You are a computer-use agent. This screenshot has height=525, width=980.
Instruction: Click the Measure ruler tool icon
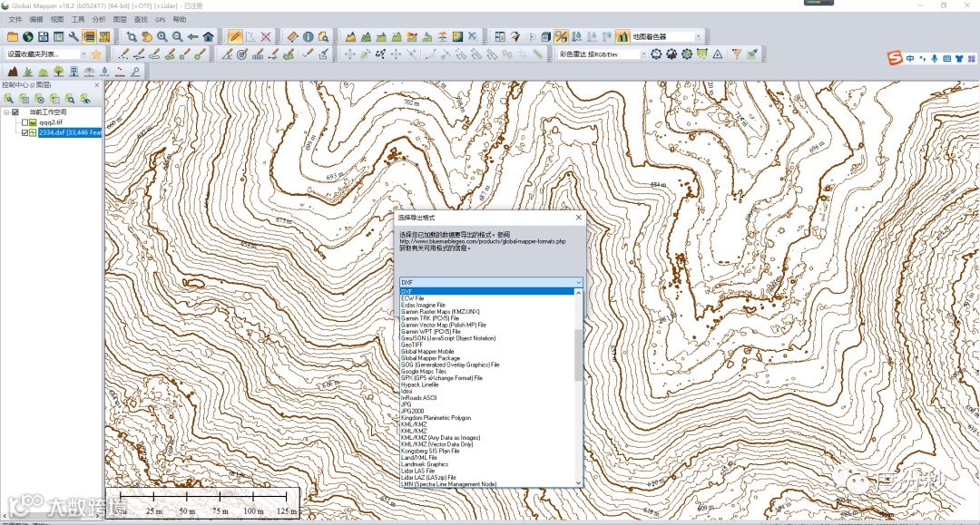[292, 37]
